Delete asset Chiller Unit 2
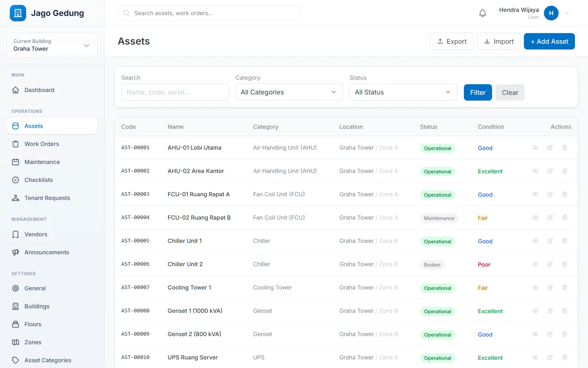The image size is (588, 368). [x=565, y=264]
